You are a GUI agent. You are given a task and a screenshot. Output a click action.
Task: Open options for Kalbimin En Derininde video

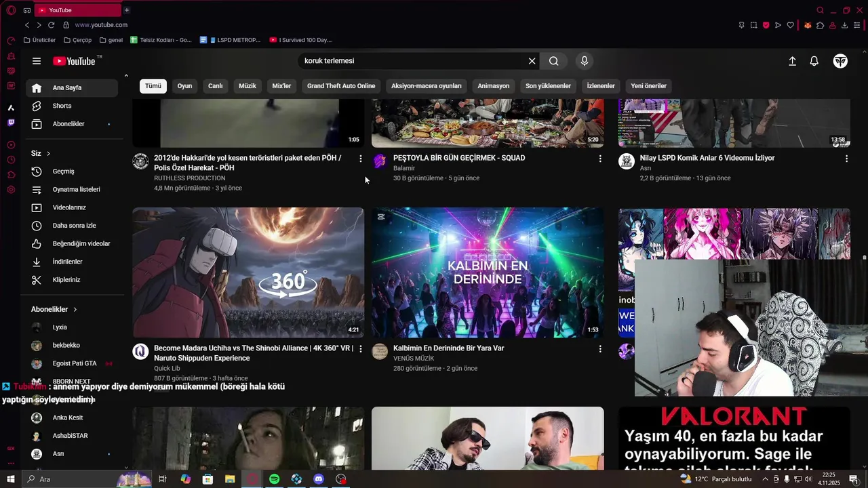(600, 348)
